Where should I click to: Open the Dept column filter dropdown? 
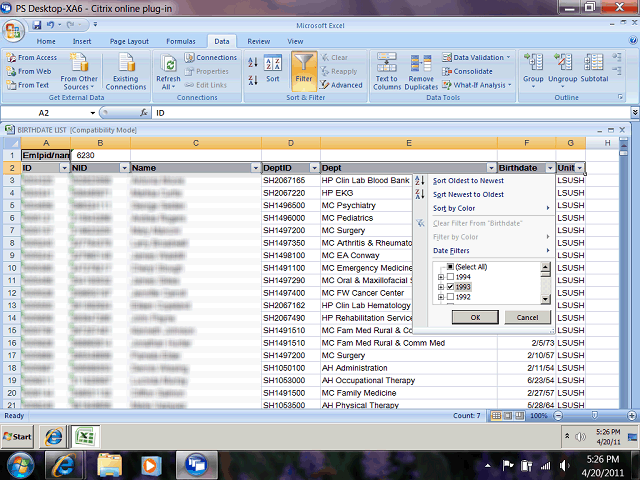click(x=490, y=168)
